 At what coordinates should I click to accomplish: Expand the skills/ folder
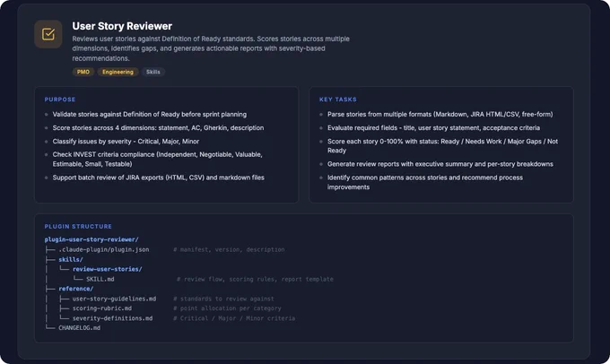pos(71,259)
